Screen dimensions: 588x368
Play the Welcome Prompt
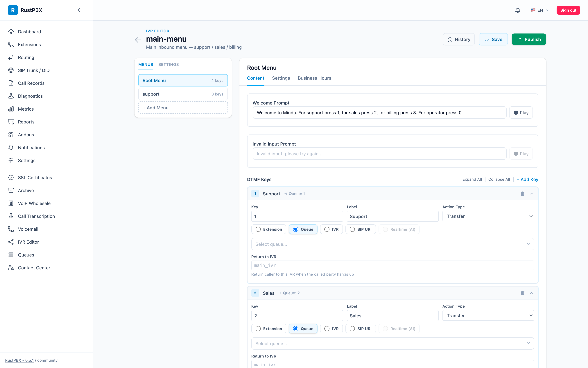521,113
